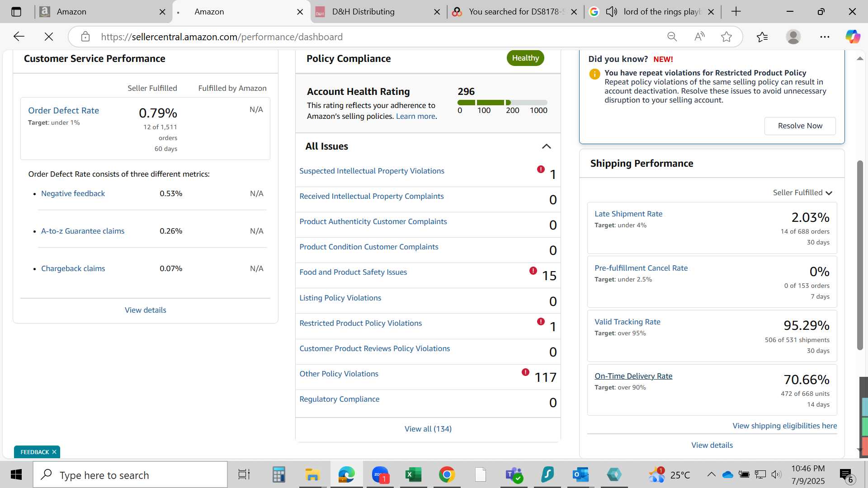Open Suspected Intellectual Property Violations

(x=372, y=171)
